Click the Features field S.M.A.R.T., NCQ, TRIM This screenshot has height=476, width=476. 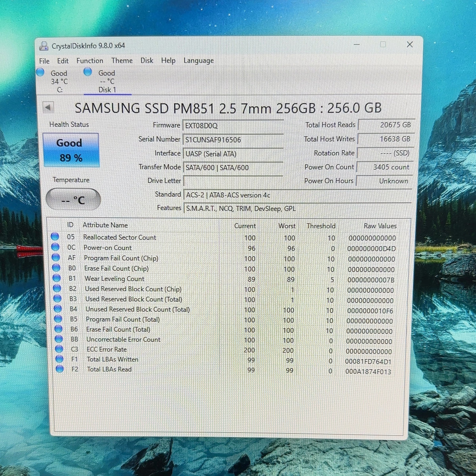click(x=297, y=209)
